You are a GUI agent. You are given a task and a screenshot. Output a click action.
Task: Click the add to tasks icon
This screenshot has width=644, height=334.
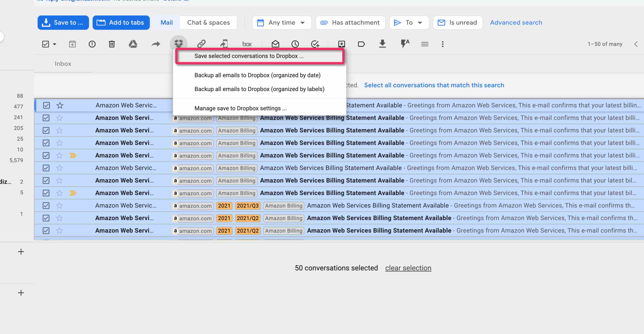click(315, 44)
